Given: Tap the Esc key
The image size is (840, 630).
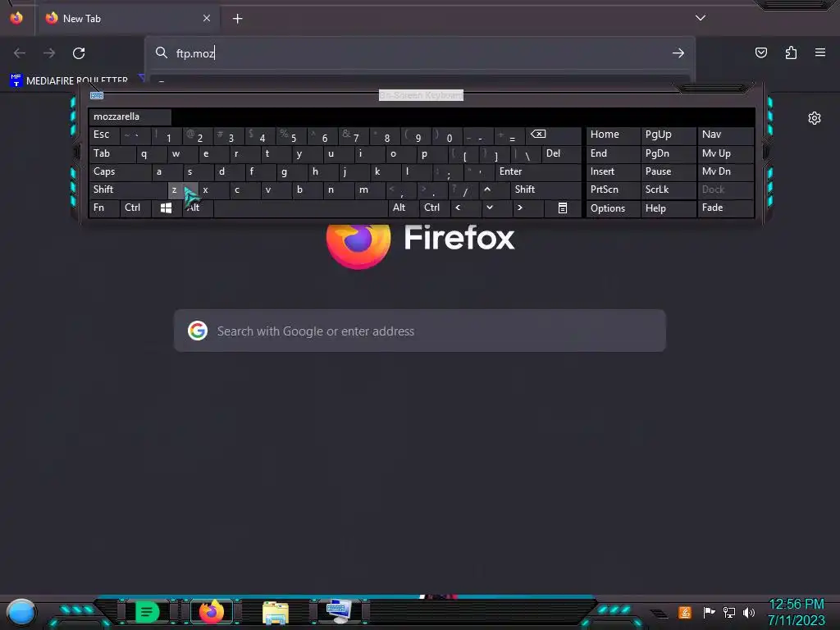Looking at the screenshot, I should point(104,135).
